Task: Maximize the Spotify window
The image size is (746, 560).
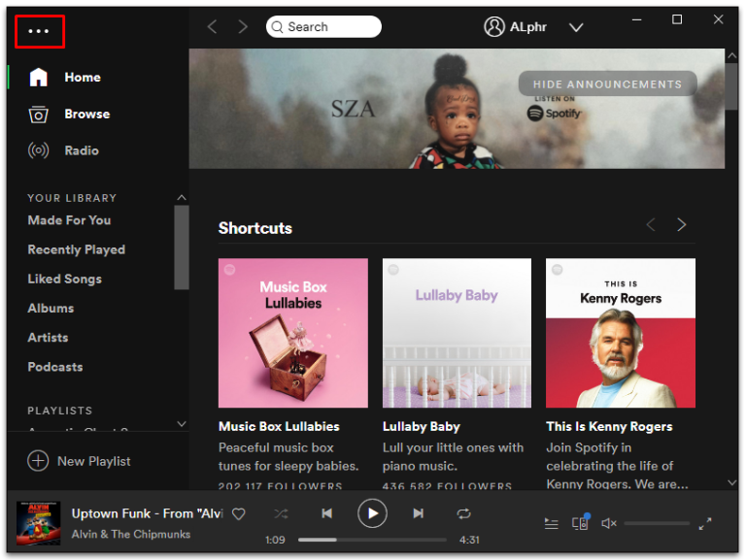Action: 677,19
